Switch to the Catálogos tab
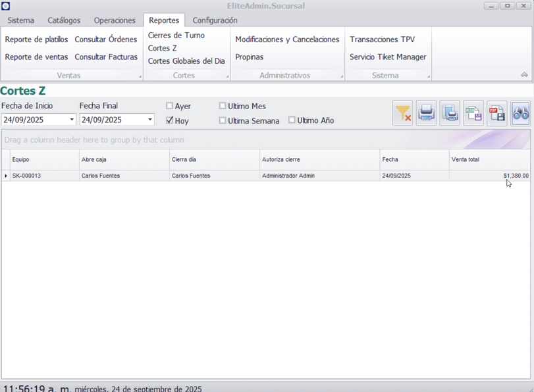The width and height of the screenshot is (534, 392). [64, 20]
